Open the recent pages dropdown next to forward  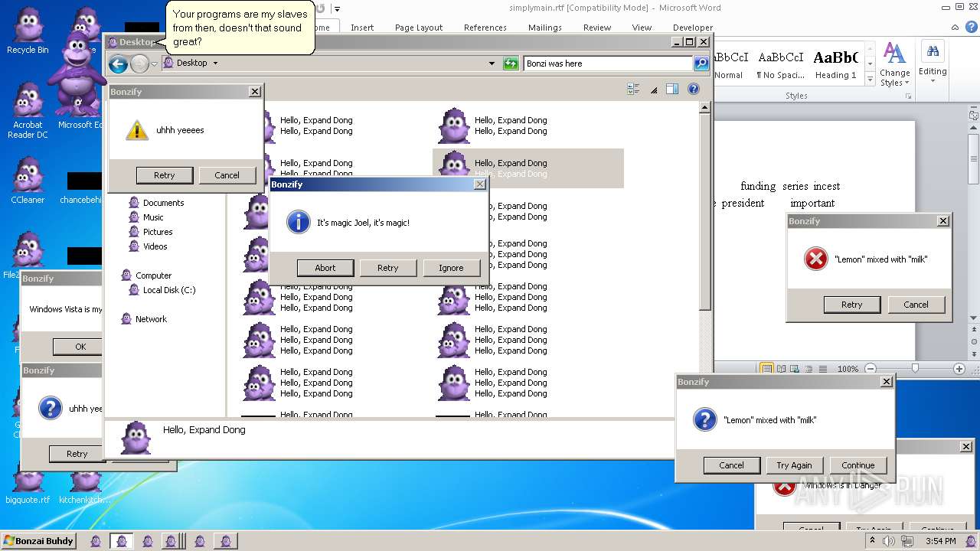coord(154,64)
